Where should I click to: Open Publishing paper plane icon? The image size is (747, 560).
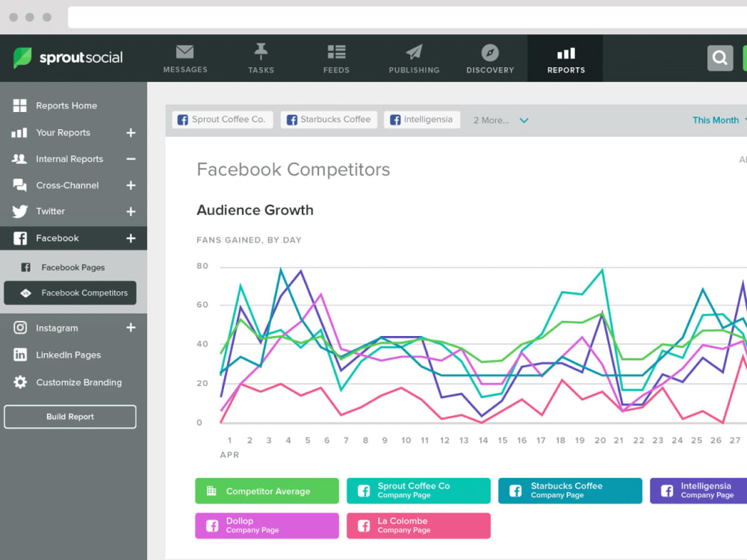pos(414,52)
